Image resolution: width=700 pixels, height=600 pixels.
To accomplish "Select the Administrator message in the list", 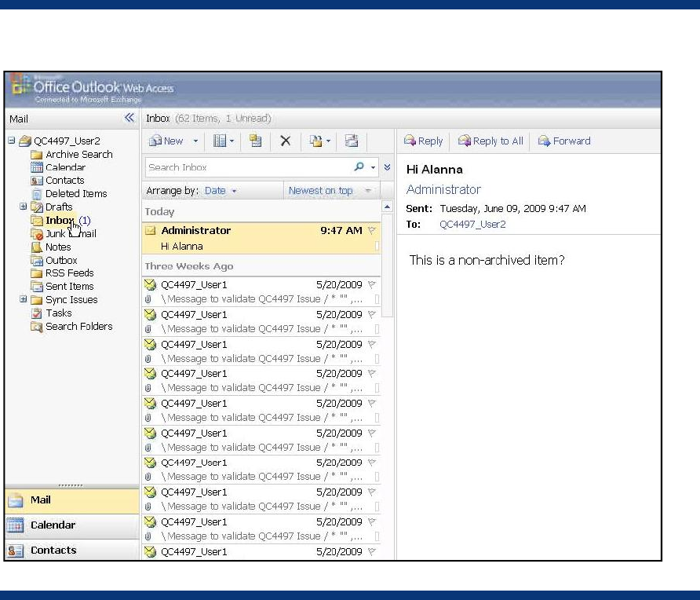I will 261,238.
